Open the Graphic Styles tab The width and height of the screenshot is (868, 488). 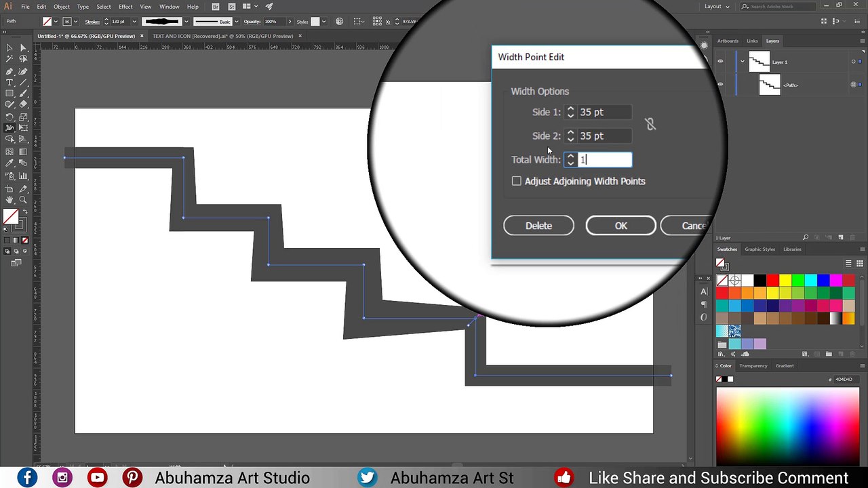click(x=759, y=249)
